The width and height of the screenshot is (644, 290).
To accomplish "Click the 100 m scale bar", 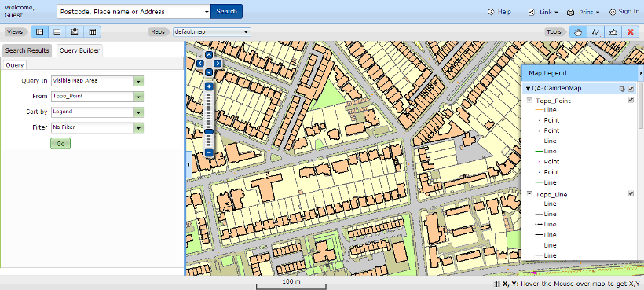I will pos(291,284).
